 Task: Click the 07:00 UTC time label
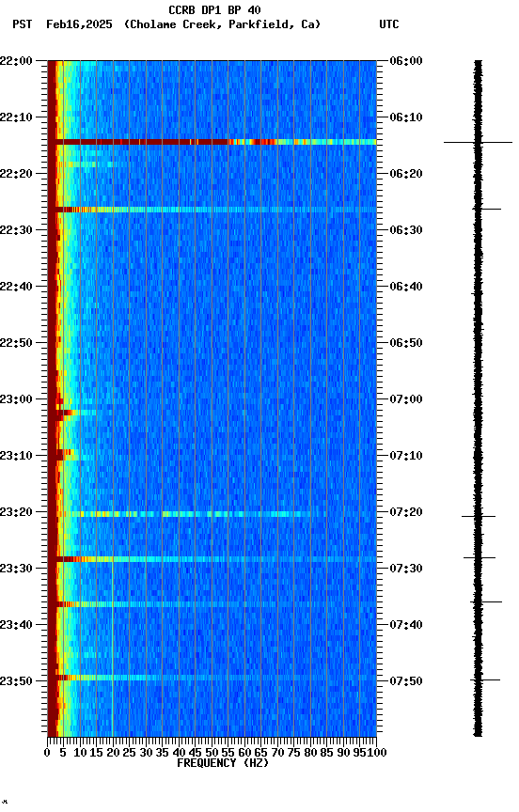(406, 399)
